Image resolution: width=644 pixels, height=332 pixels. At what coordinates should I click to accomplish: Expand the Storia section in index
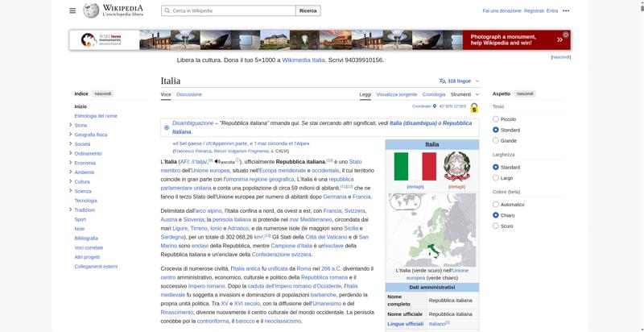pos(71,125)
